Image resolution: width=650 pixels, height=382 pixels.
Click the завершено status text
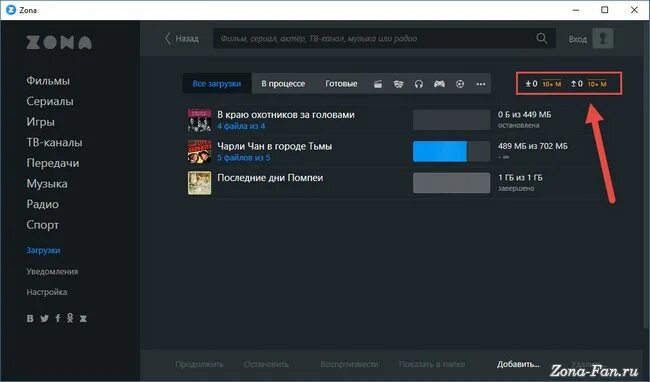[x=516, y=189]
